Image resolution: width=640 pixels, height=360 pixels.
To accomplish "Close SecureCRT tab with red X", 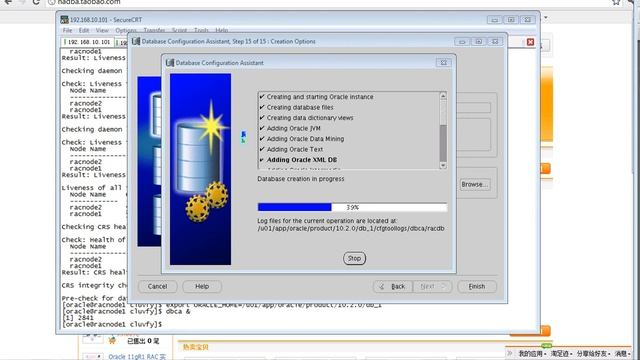I will (530, 42).
